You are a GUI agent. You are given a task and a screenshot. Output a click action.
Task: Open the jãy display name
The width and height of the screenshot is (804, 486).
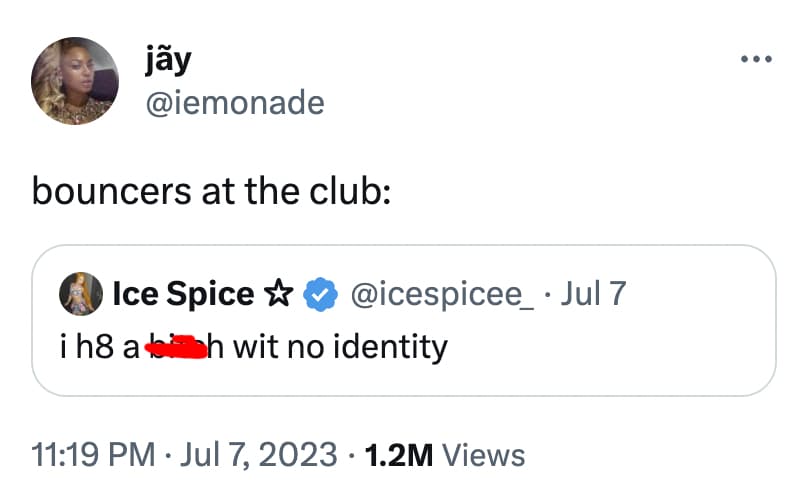point(169,60)
